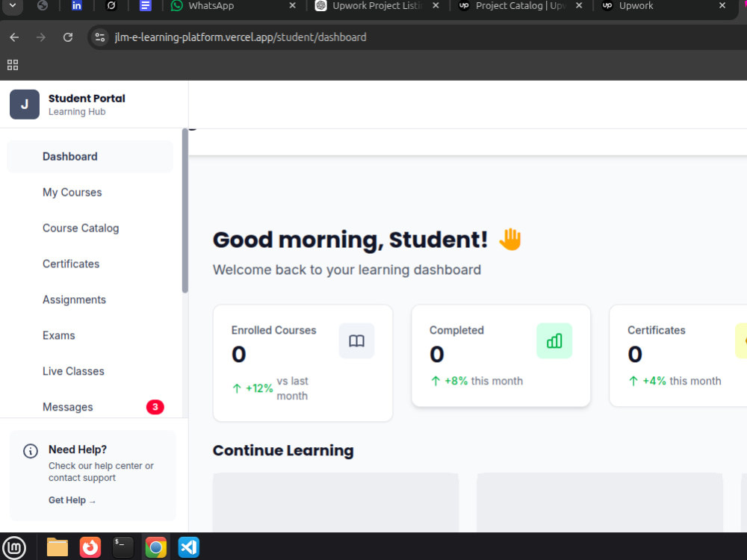Click the Messages unread badge showing 3
747x560 pixels.
[155, 407]
